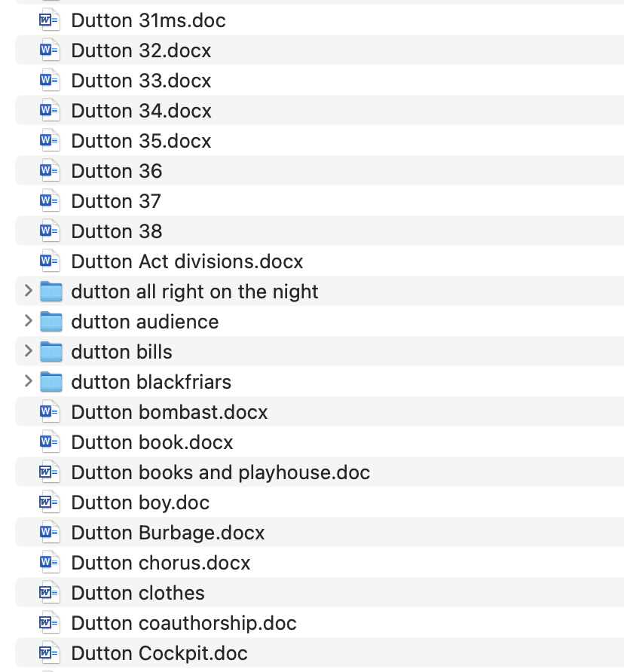Image resolution: width=624 pixels, height=672 pixels.
Task: Click the document icon of Dutton 38
Action: click(50, 231)
